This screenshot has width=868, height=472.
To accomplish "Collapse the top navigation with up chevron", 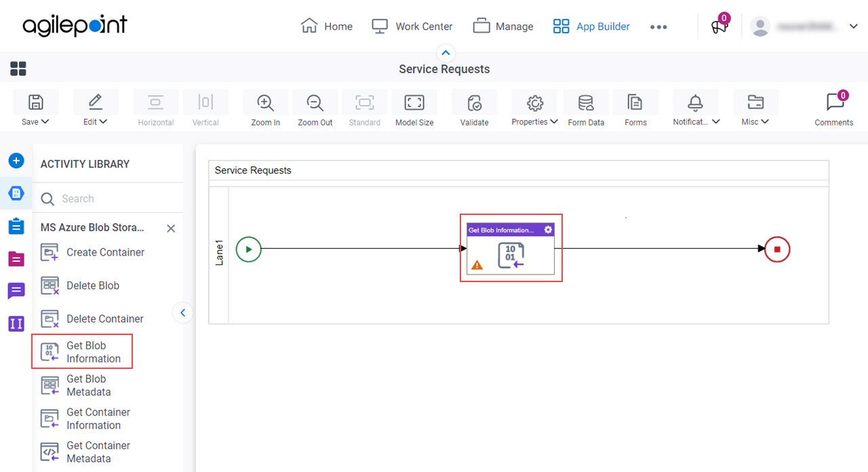I will [x=445, y=53].
